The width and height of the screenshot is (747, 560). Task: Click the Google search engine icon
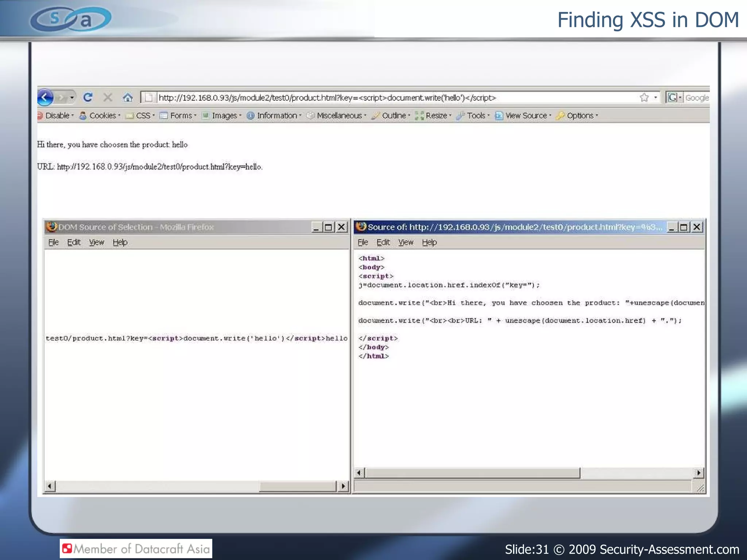[672, 97]
